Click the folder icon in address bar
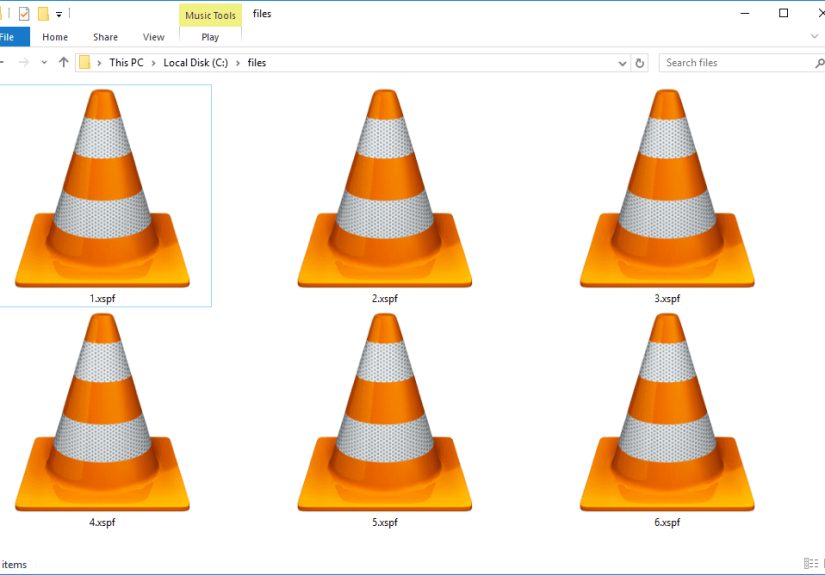This screenshot has width=825, height=575. click(x=84, y=63)
